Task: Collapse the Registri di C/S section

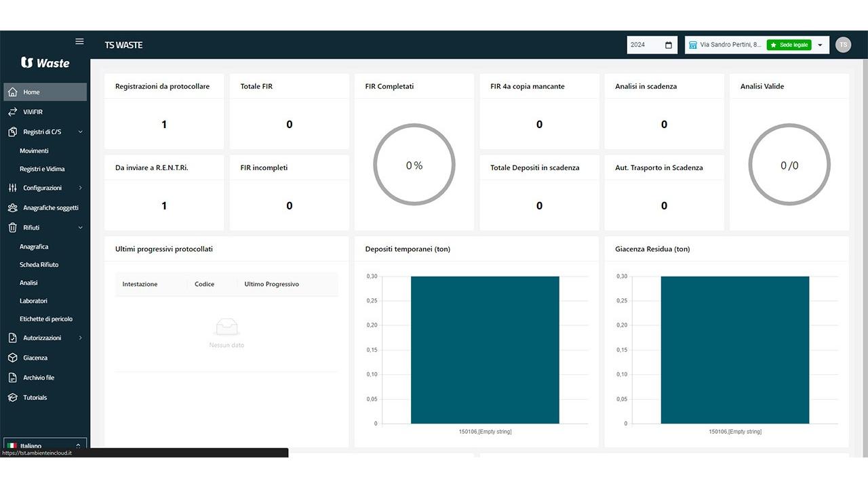Action: [80, 132]
